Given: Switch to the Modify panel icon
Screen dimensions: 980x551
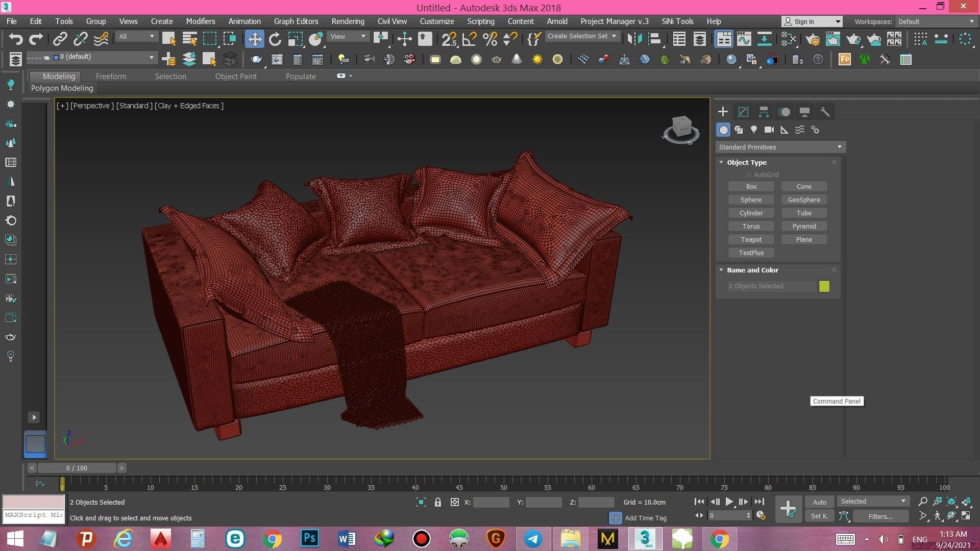Looking at the screenshot, I should (743, 111).
